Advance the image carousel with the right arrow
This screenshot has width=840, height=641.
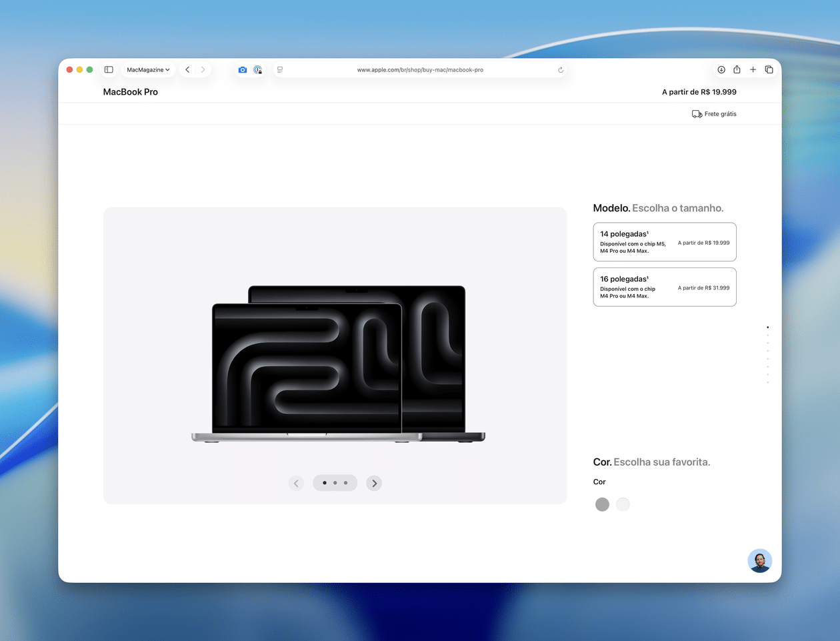click(374, 483)
